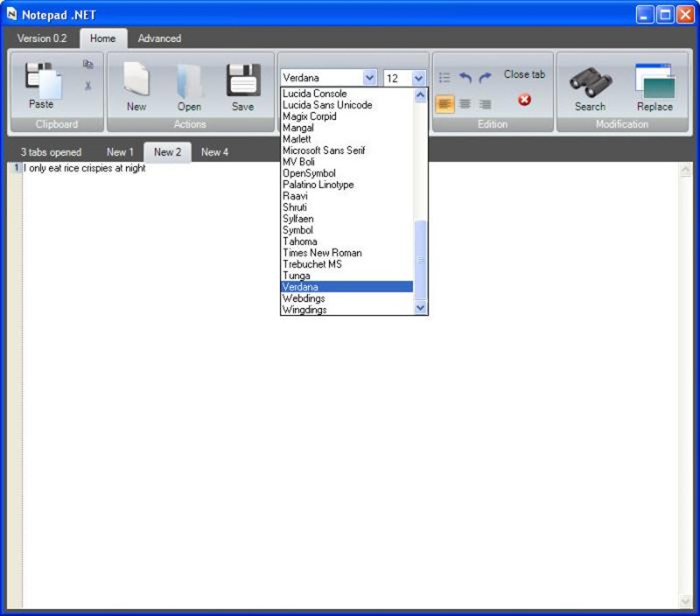Choose Magix Corpid font
This screenshot has height=616, width=700.
click(x=347, y=116)
